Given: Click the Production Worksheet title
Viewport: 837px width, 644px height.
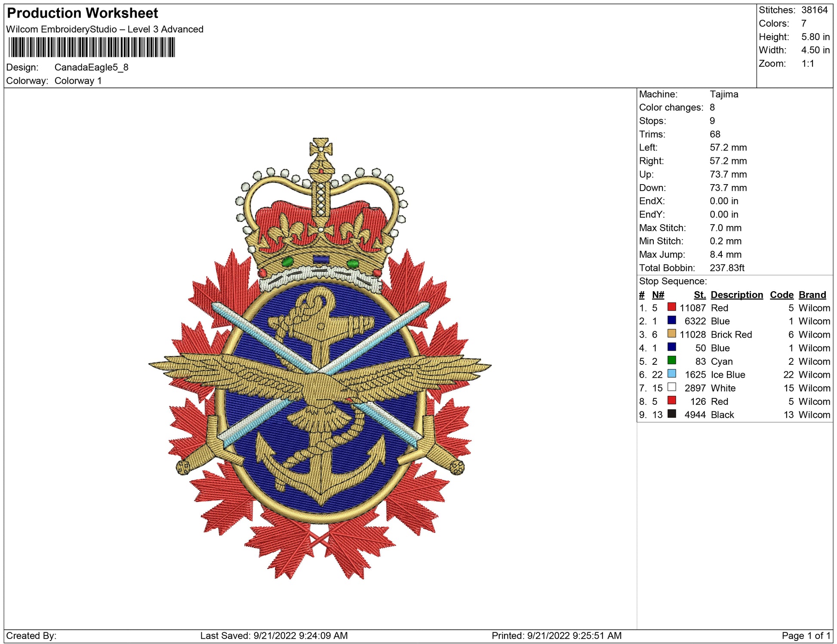Looking at the screenshot, I should (83, 13).
